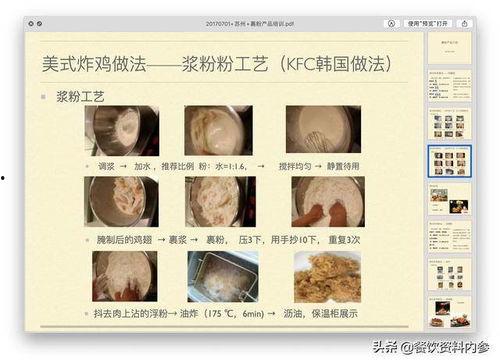Click the deep fryer basket photo
Image resolution: width=500 pixels, height=364 pixels.
[223, 277]
